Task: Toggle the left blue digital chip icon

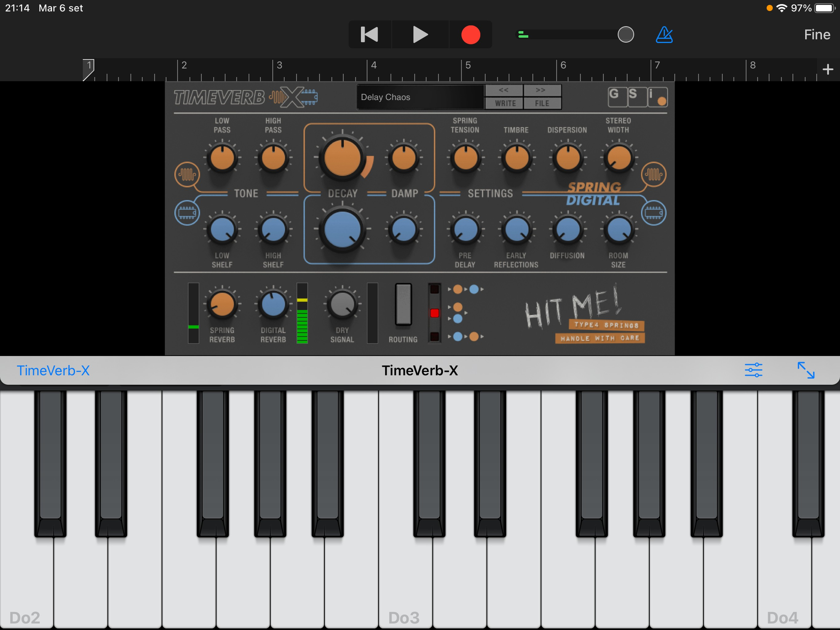Action: pos(187,213)
